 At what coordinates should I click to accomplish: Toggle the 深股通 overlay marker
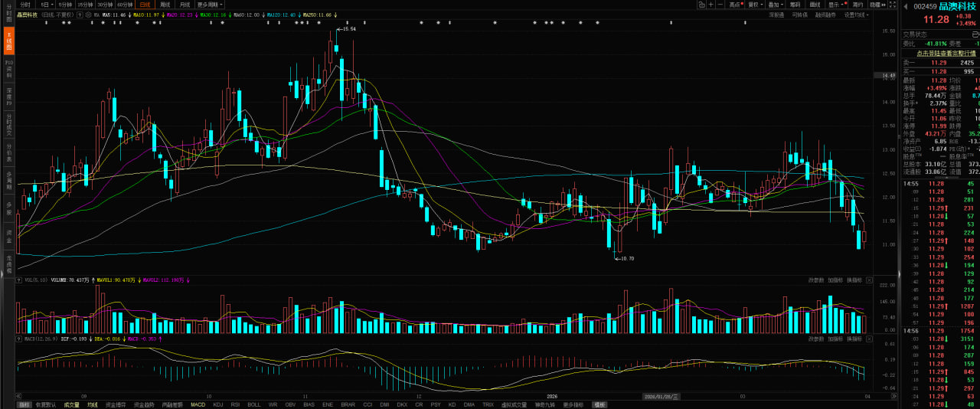pos(777,15)
